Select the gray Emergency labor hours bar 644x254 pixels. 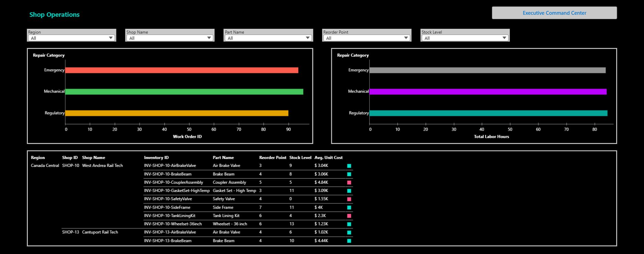[x=487, y=70]
